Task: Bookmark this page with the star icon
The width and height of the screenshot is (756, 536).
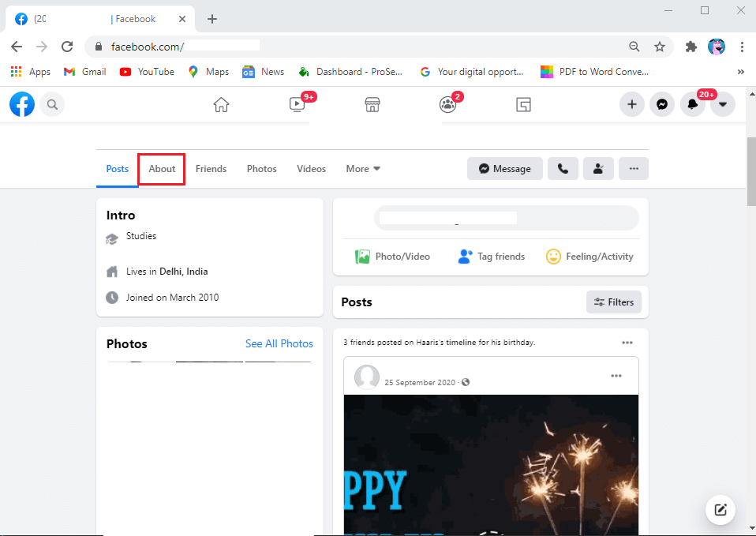Action: coord(660,47)
